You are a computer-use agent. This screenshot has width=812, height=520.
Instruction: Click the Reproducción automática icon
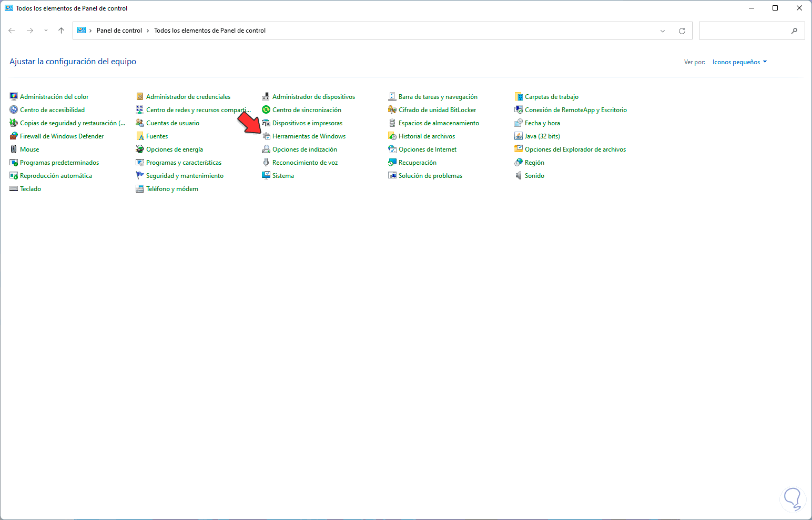click(14, 175)
